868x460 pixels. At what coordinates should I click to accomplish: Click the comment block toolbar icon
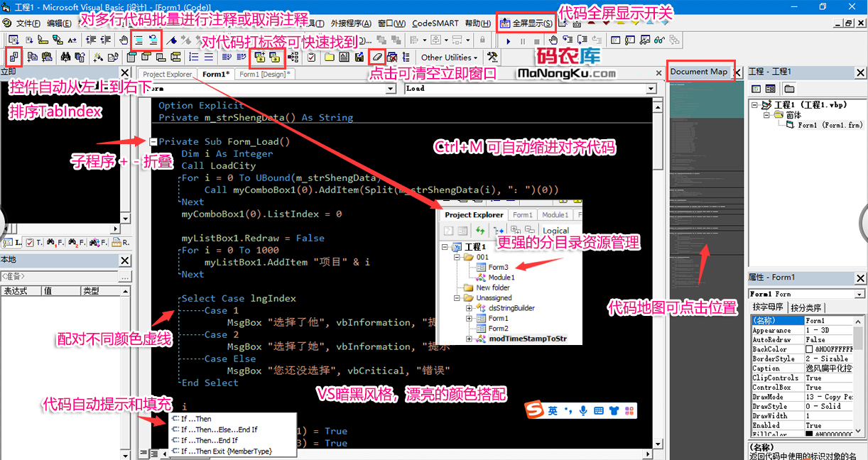138,40
